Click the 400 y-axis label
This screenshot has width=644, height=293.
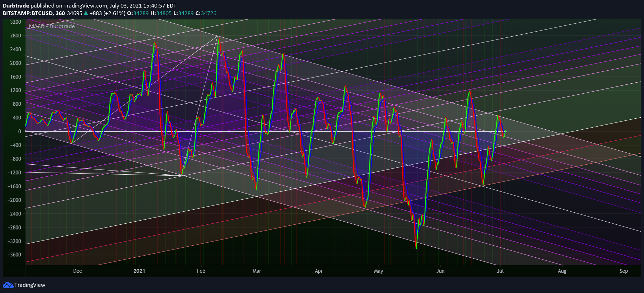click(x=17, y=118)
